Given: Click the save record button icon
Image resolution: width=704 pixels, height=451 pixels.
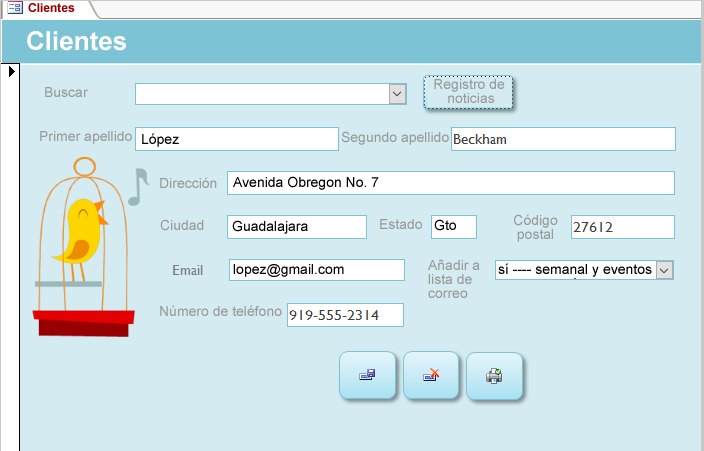Looking at the screenshot, I should click(367, 375).
